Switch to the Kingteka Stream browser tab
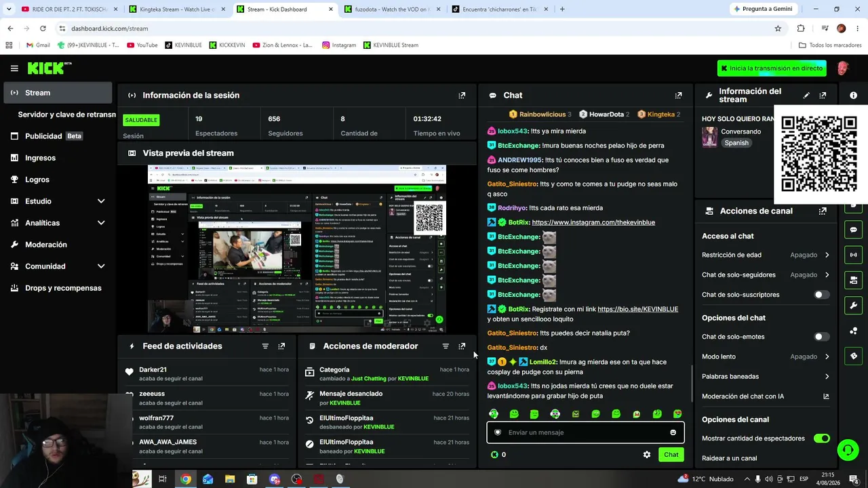Screen dimensions: 868x488 click(178, 9)
